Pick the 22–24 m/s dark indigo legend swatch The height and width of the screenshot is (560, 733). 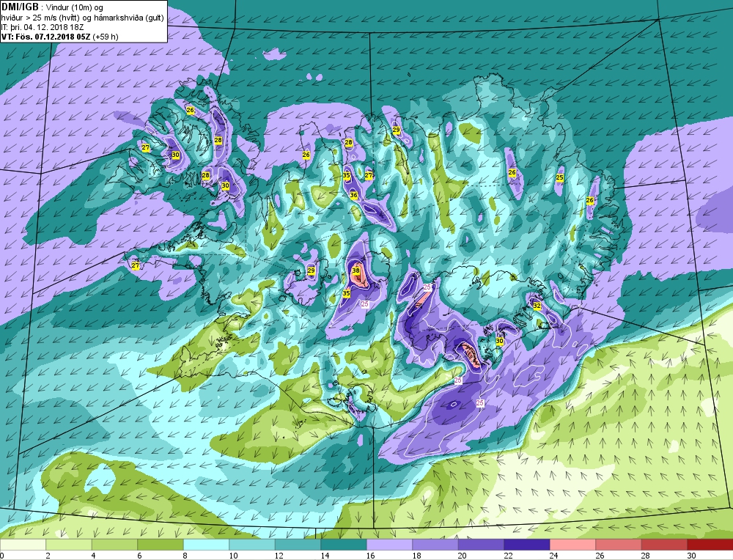(x=527, y=545)
